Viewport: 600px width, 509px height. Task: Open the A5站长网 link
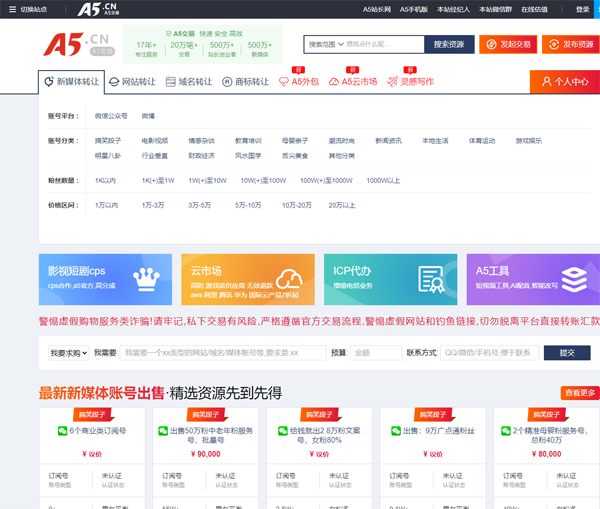click(377, 9)
